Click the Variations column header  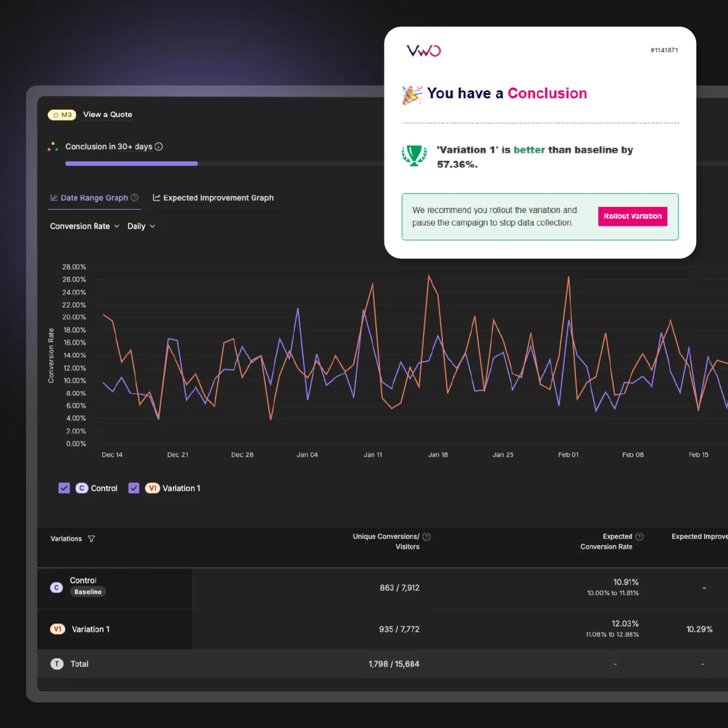(66, 539)
